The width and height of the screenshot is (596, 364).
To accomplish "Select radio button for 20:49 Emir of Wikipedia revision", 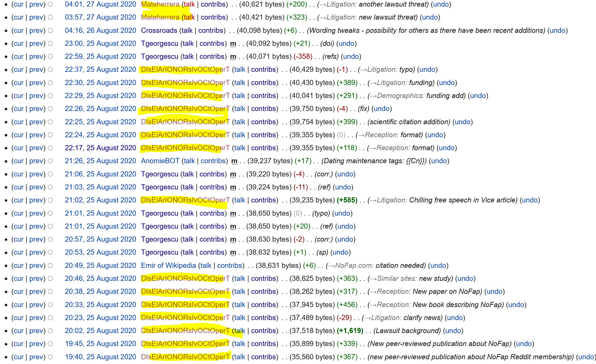I will click(x=50, y=266).
